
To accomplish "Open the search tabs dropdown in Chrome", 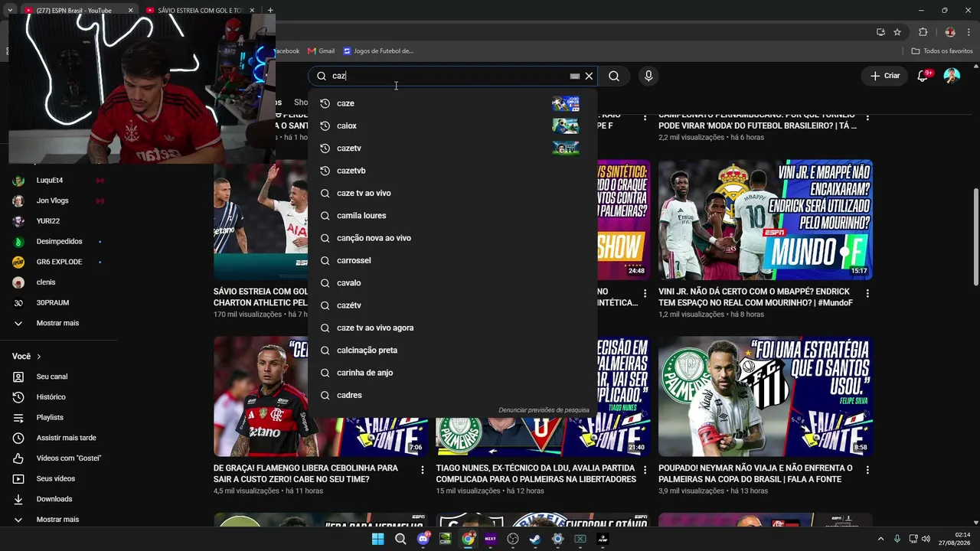I will [x=10, y=10].
